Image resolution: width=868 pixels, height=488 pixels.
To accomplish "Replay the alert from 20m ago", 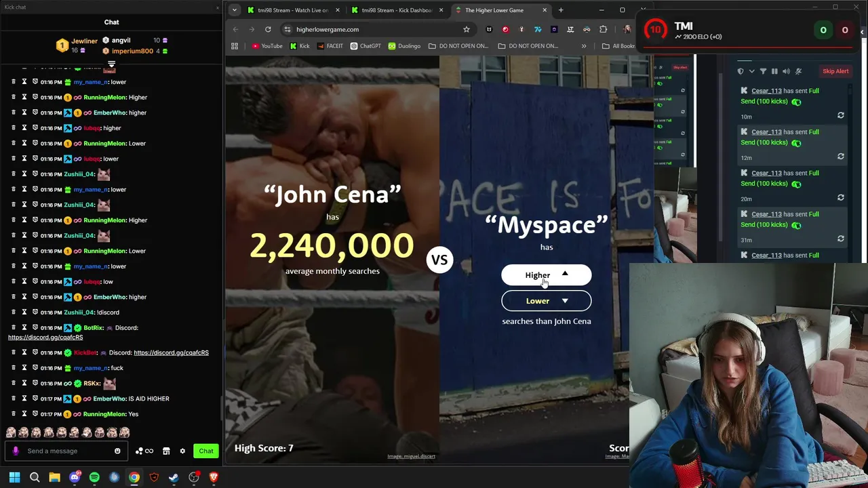I will tap(841, 198).
